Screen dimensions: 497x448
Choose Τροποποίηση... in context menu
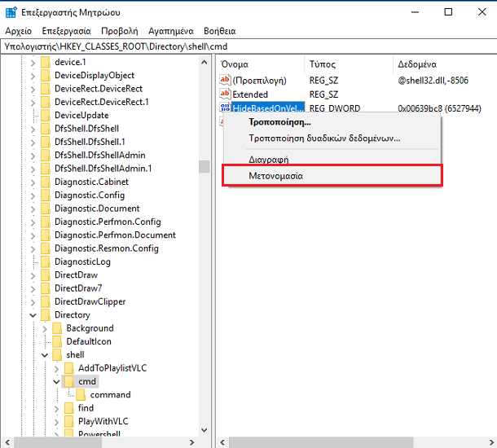click(332, 122)
